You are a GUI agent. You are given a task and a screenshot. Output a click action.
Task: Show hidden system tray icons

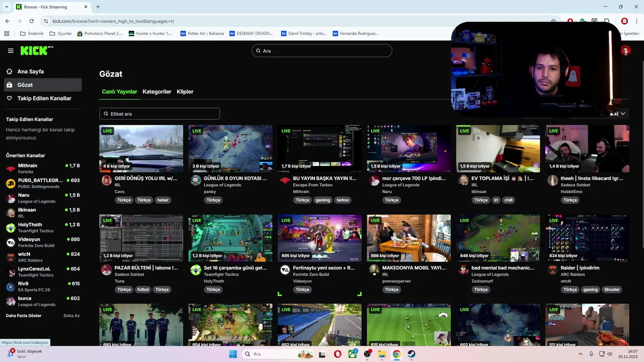point(580,354)
